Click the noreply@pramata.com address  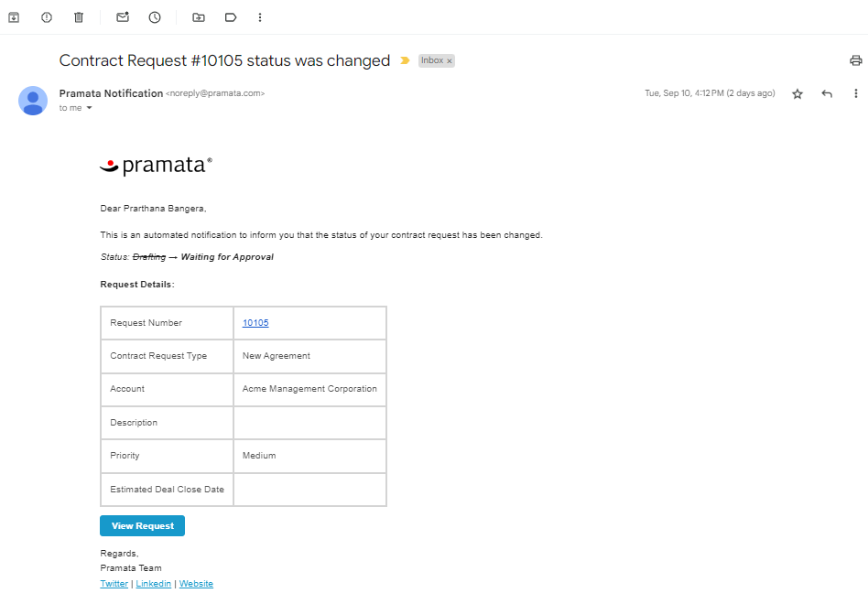coord(215,93)
